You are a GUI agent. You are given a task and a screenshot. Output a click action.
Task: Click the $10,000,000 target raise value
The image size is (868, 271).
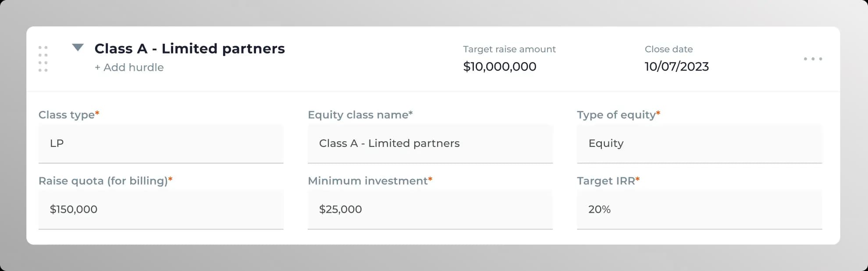(x=500, y=67)
